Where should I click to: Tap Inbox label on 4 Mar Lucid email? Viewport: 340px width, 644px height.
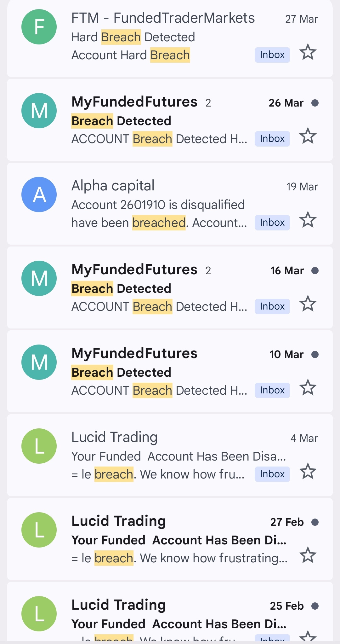coord(272,474)
